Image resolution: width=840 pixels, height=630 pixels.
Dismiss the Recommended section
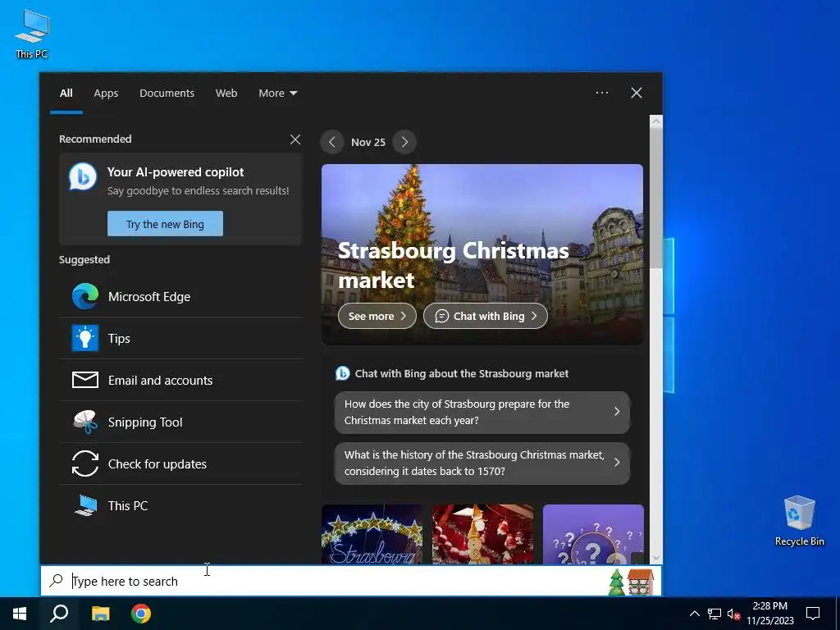click(x=295, y=139)
